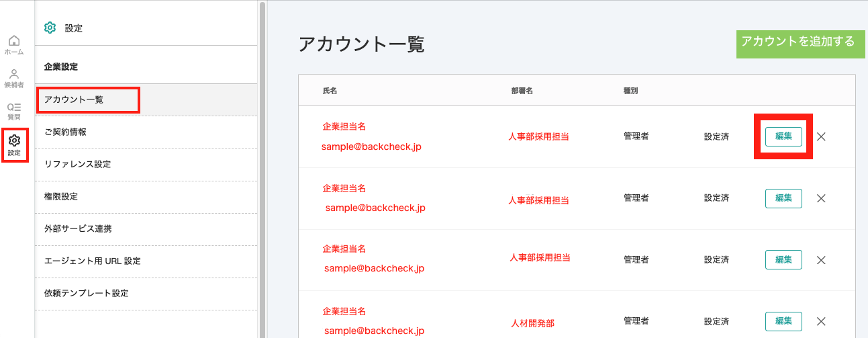The height and width of the screenshot is (338, 868).
Task: Edit the 人材開発部 account via 編集
Action: (783, 321)
